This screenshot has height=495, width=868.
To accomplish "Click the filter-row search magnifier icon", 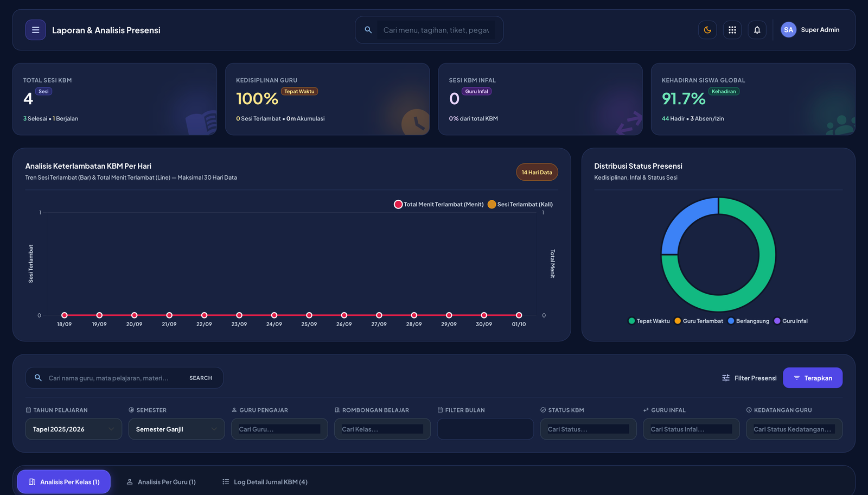I will (38, 378).
